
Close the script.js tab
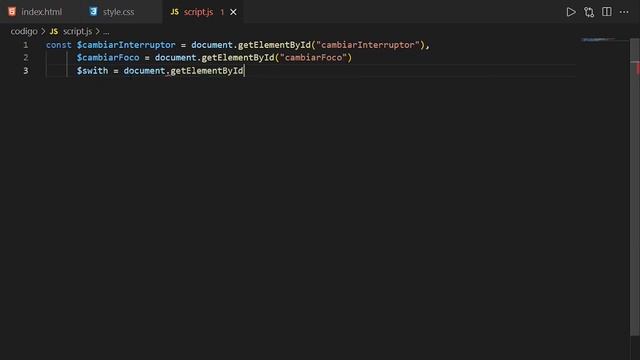[233, 12]
